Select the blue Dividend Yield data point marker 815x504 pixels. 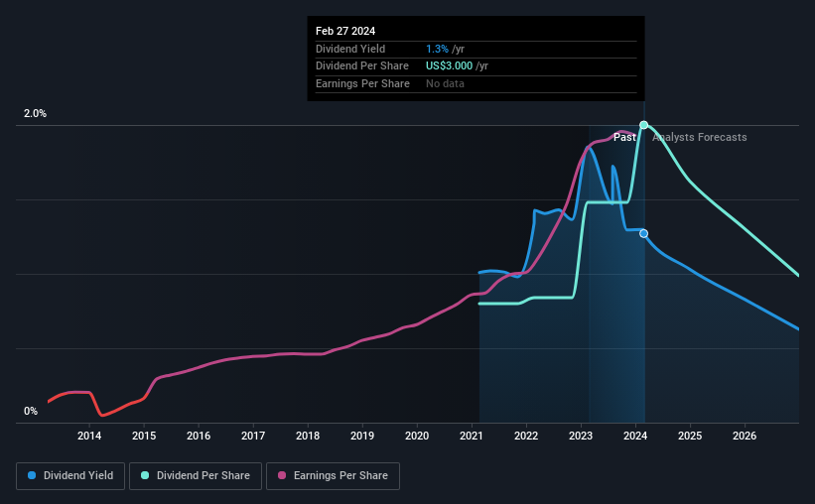click(643, 234)
